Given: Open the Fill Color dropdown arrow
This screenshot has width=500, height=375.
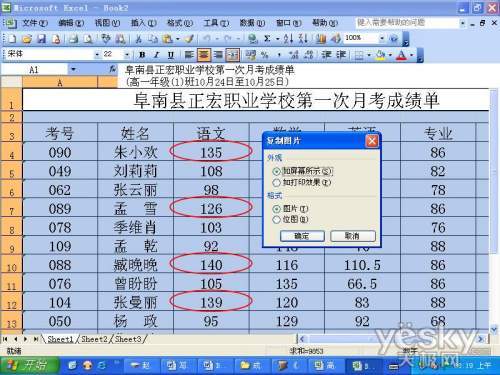Looking at the screenshot, I should [390, 55].
